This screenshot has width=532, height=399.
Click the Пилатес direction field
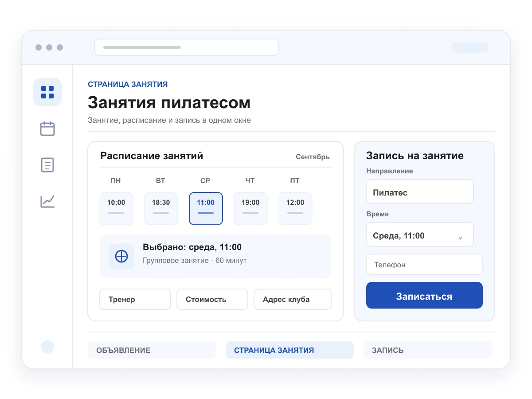click(x=420, y=192)
